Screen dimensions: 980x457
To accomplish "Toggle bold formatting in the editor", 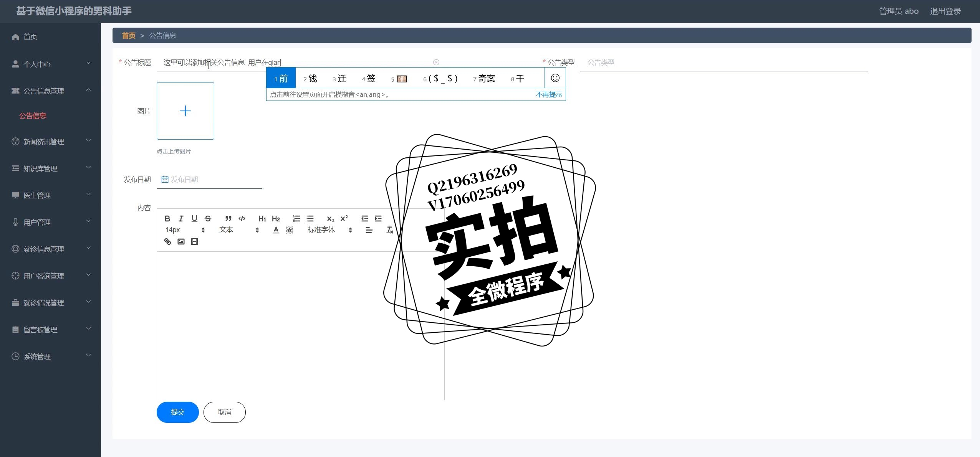I will (x=167, y=219).
